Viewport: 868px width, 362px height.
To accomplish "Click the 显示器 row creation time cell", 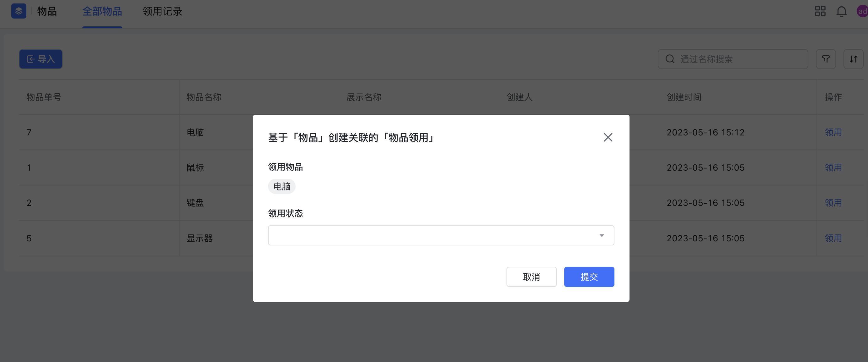I will (705, 238).
